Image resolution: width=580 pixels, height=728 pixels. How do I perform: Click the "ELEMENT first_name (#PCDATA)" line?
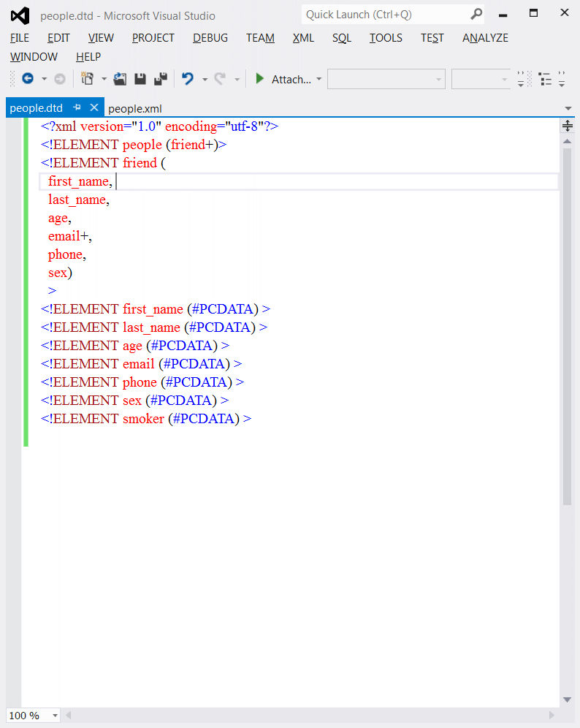(156, 309)
